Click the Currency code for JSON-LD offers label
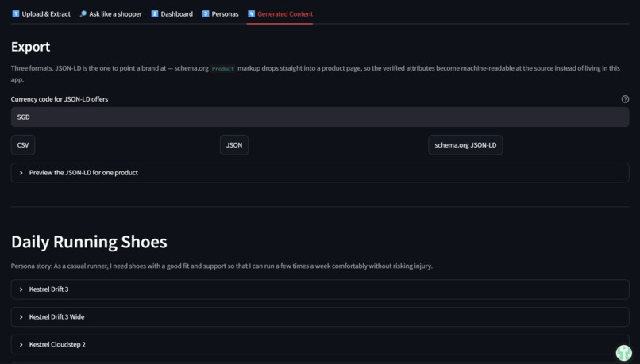640x364 pixels. pyautogui.click(x=60, y=99)
